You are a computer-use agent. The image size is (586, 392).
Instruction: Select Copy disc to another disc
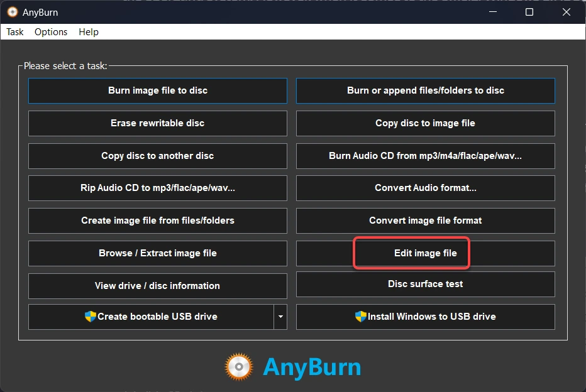(158, 156)
